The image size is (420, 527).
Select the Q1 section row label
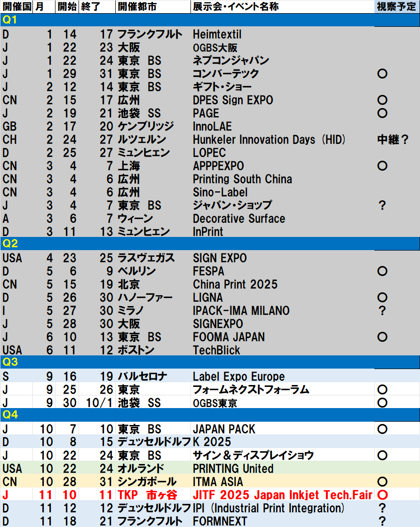(9, 20)
